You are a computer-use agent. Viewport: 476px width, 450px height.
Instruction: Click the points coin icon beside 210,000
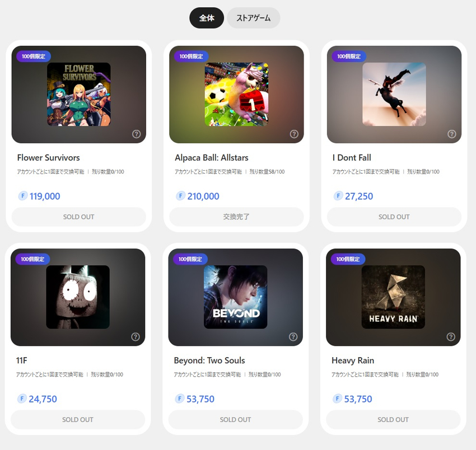[180, 196]
